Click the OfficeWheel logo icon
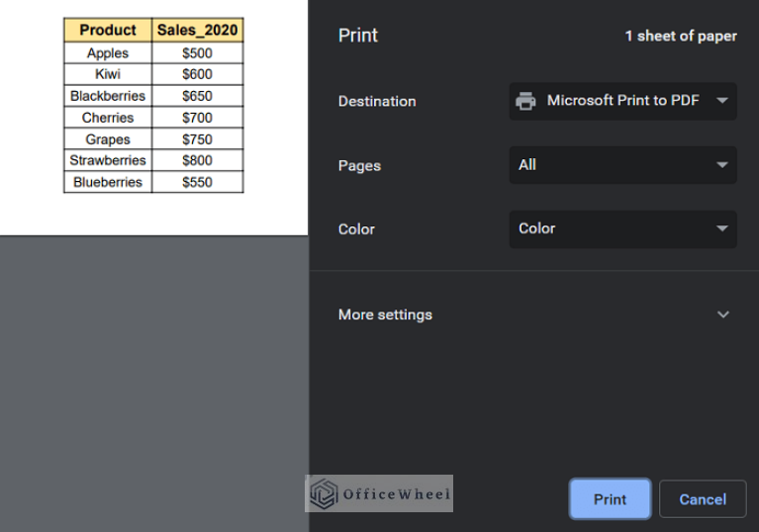The image size is (759, 532). [x=324, y=493]
